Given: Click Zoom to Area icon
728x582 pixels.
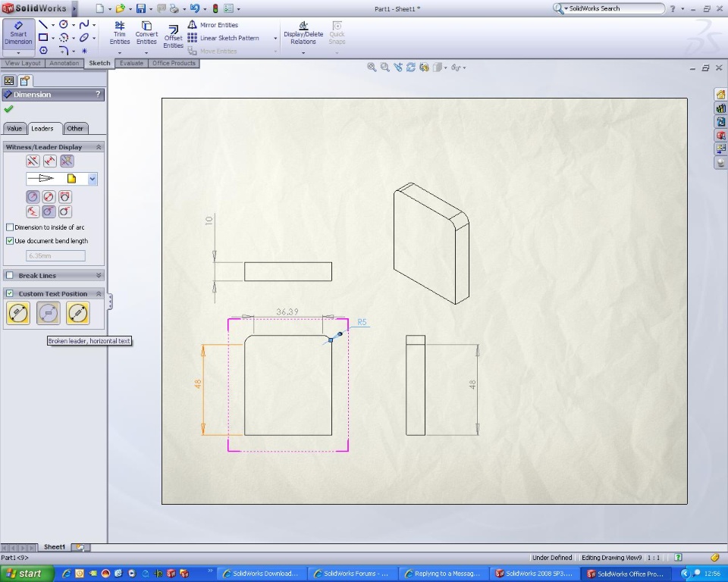Looking at the screenshot, I should click(x=385, y=67).
